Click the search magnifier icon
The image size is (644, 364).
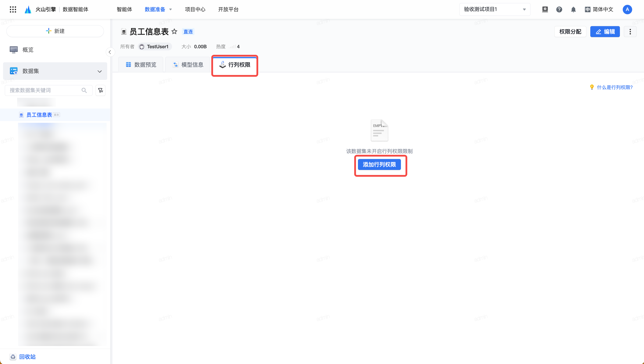click(84, 90)
